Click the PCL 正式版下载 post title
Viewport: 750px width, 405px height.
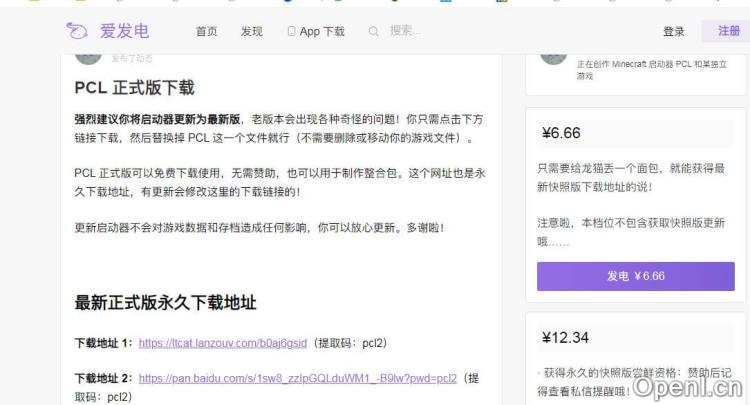point(134,88)
